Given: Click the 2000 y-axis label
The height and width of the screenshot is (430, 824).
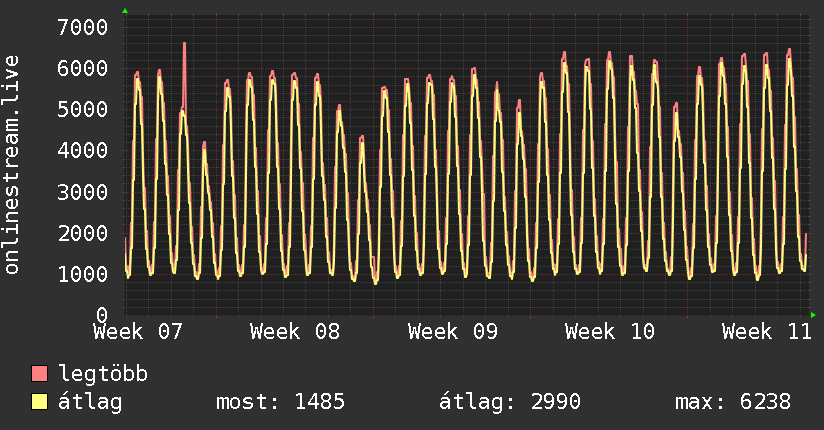Looking at the screenshot, I should point(83,233).
